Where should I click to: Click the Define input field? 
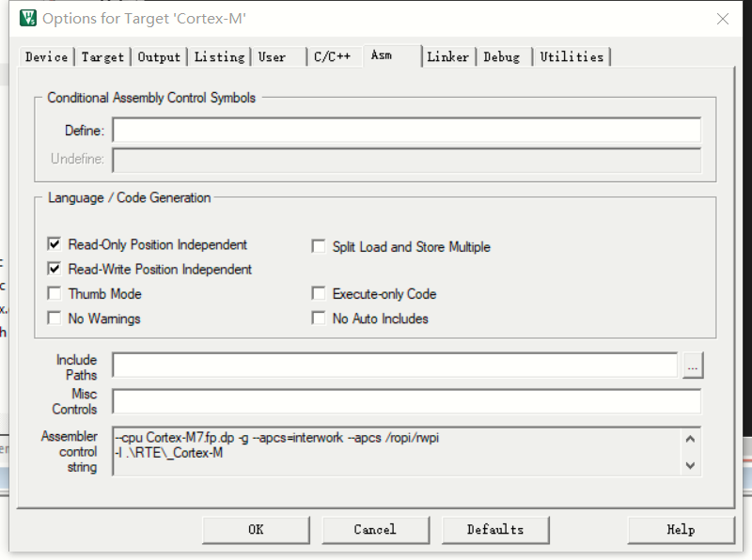(407, 130)
